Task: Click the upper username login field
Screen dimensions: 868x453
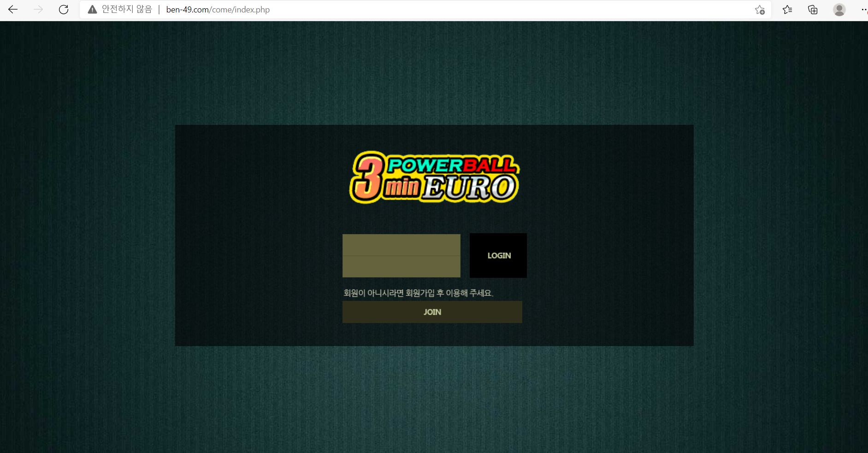Action: click(401, 245)
